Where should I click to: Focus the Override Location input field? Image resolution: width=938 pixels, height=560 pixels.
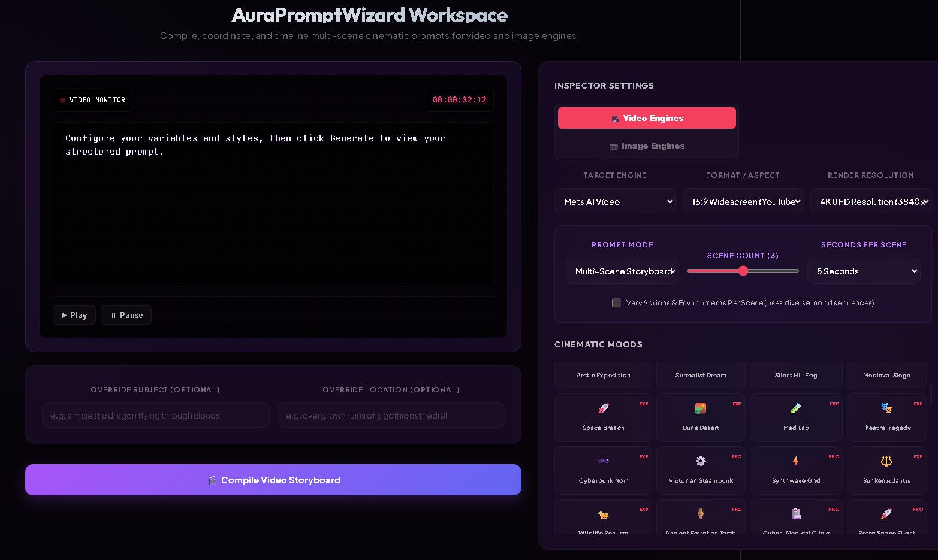pyautogui.click(x=391, y=415)
